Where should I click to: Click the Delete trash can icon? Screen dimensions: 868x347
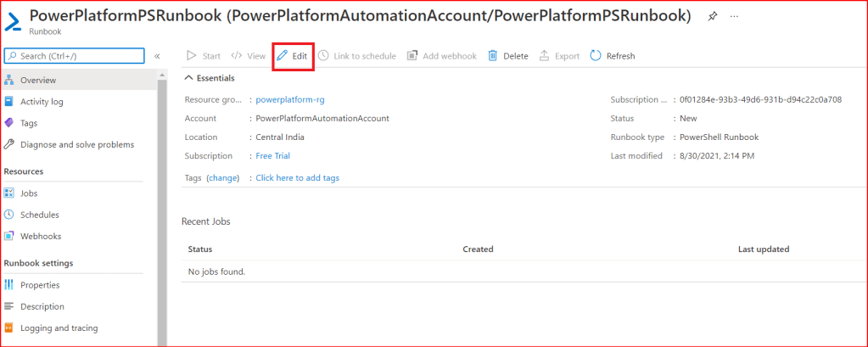(507, 56)
